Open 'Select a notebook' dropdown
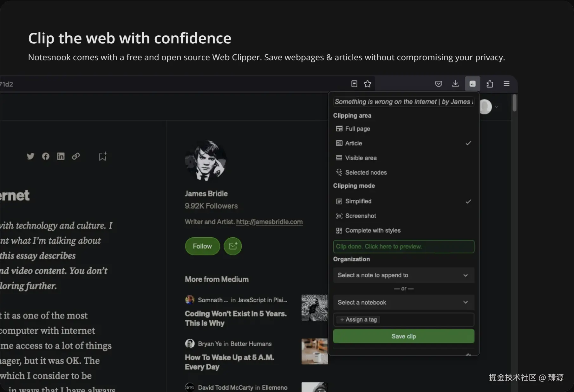Viewport: 574px width, 392px height. pos(404,302)
